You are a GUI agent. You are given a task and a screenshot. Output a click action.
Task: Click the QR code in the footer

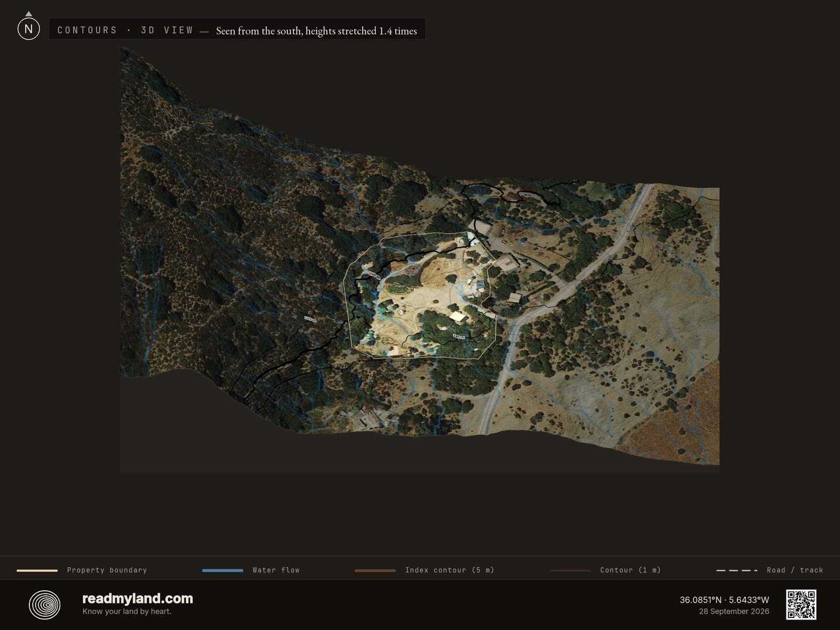pyautogui.click(x=801, y=605)
